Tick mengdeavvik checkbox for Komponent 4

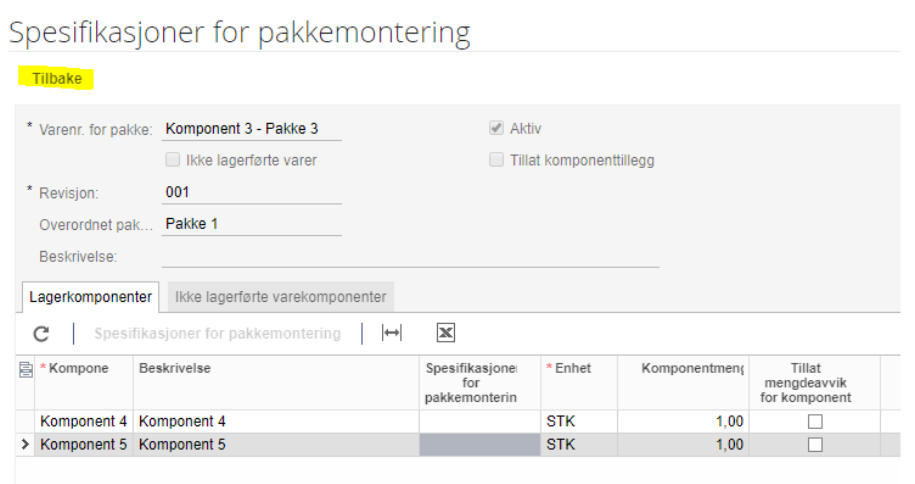[815, 421]
